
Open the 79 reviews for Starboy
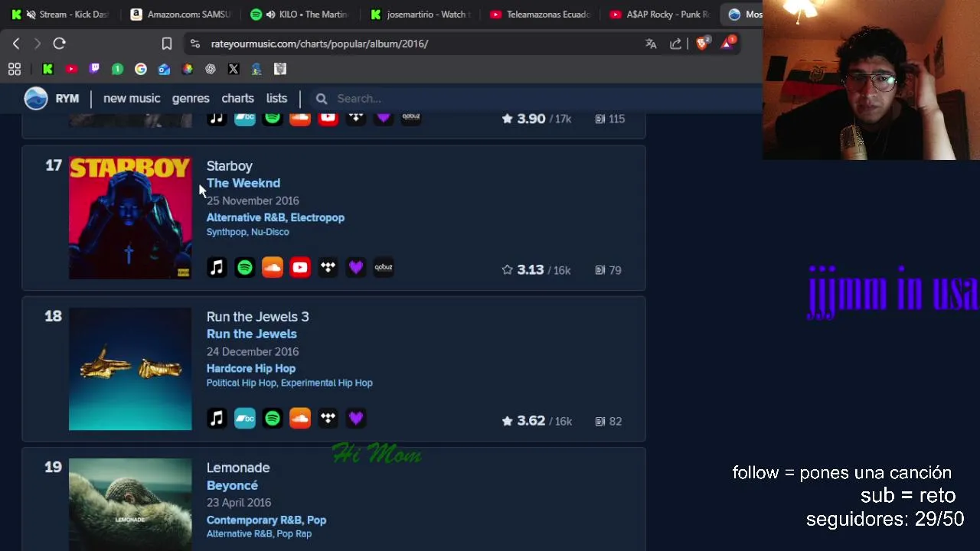tap(609, 270)
